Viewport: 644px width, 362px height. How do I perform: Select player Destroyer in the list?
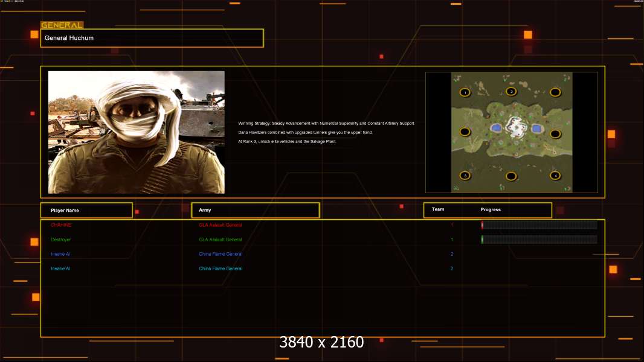(x=62, y=240)
